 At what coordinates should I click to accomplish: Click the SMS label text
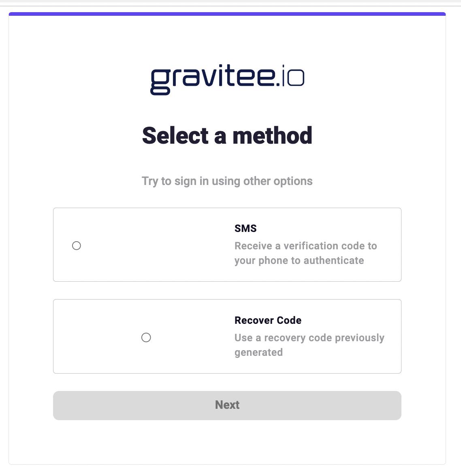point(245,228)
